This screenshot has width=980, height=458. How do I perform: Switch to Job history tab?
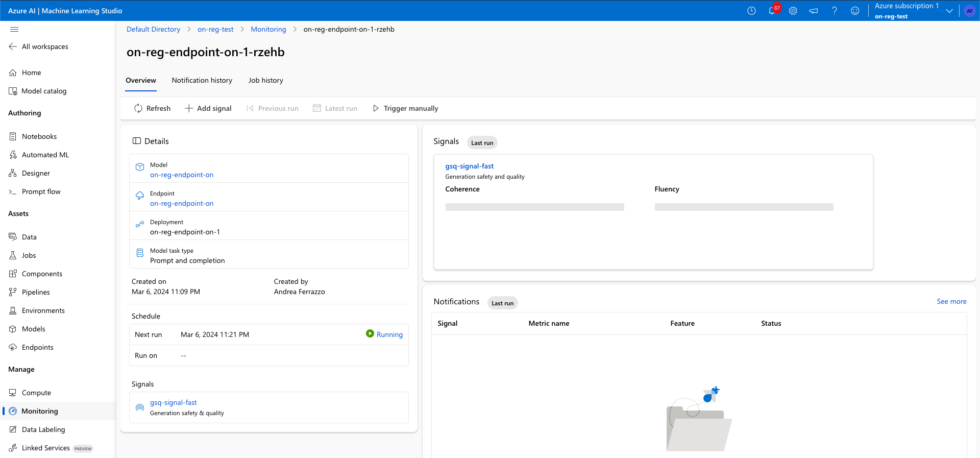click(266, 80)
